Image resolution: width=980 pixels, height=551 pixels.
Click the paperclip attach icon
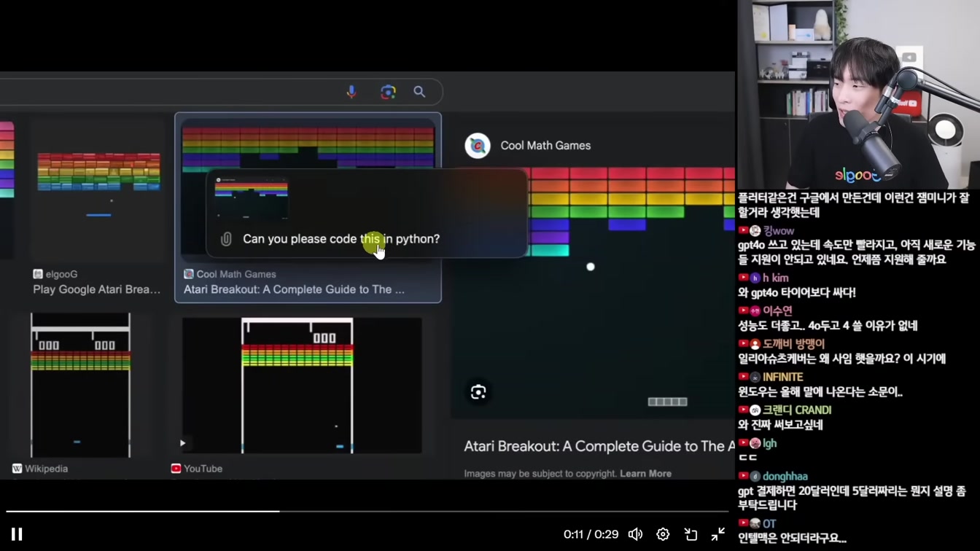tap(226, 239)
